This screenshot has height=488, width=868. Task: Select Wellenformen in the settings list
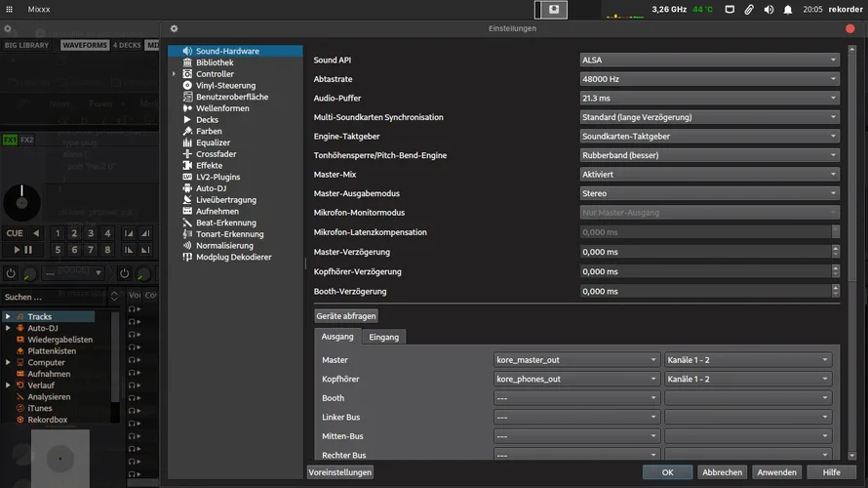[222, 108]
